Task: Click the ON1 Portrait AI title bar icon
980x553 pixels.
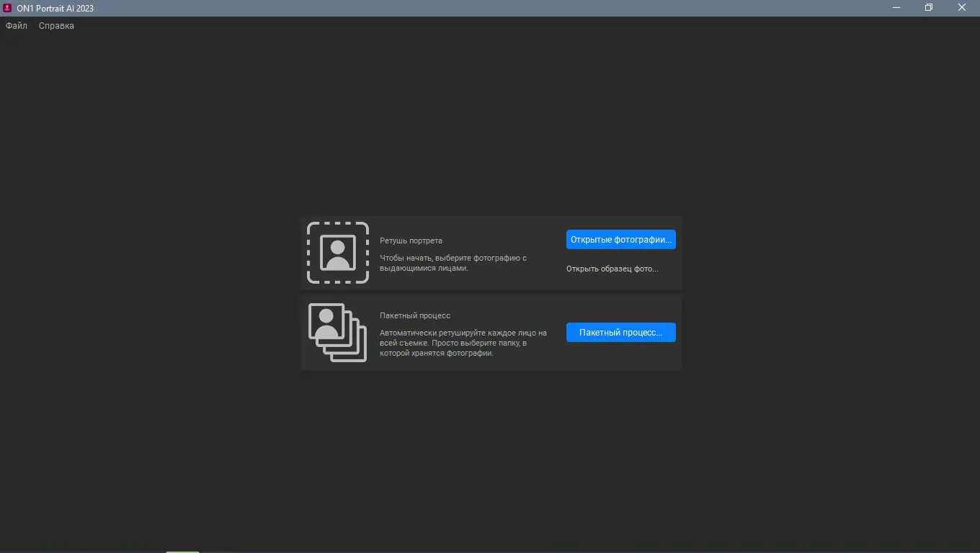Action: tap(7, 7)
